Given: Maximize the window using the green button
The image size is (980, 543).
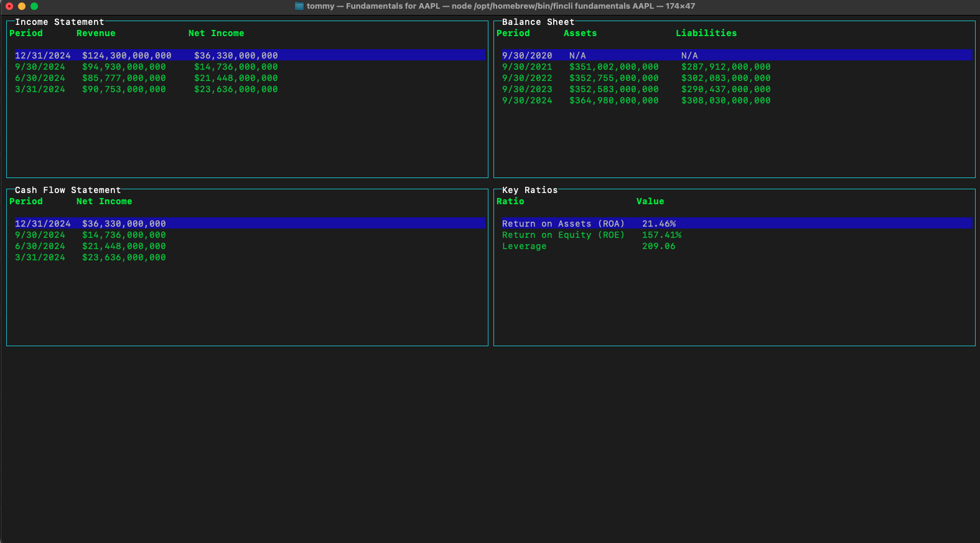Looking at the screenshot, I should [34, 6].
